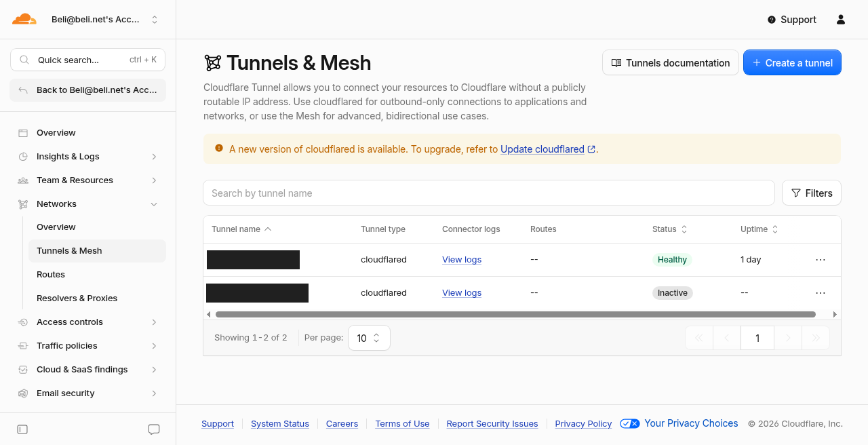Open actions menu for Healthy tunnel
The width and height of the screenshot is (868, 445).
(x=821, y=260)
